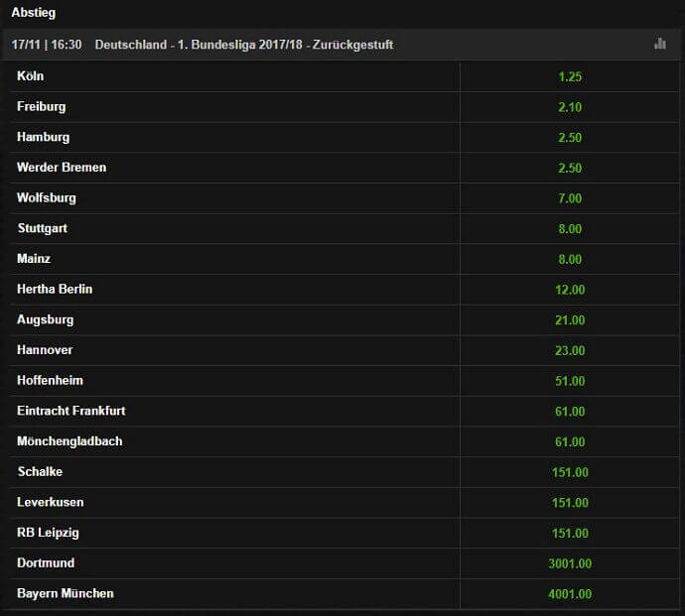This screenshot has width=685, height=616.
Task: Select Werder Bremen odds 2.50
Action: (570, 168)
